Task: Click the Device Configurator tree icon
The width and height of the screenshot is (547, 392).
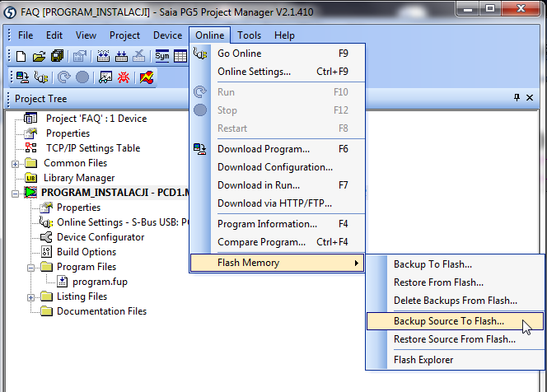Action: click(46, 237)
